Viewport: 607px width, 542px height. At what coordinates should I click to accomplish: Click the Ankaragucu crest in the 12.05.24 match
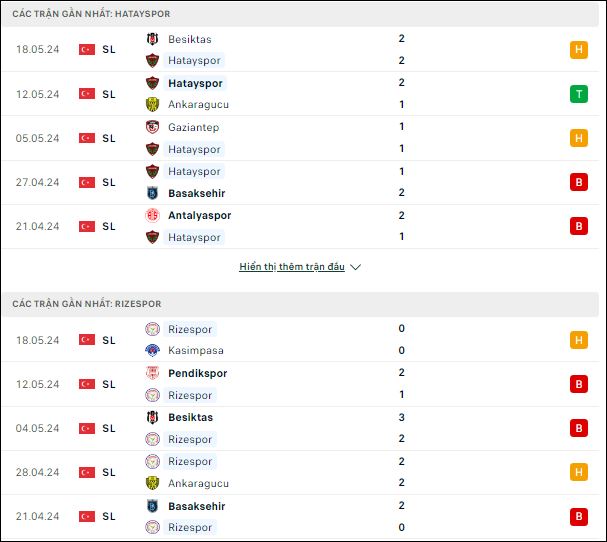(x=153, y=104)
